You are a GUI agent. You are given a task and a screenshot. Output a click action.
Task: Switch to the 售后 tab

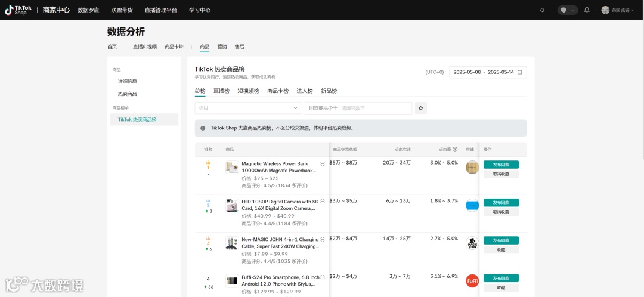click(x=240, y=47)
